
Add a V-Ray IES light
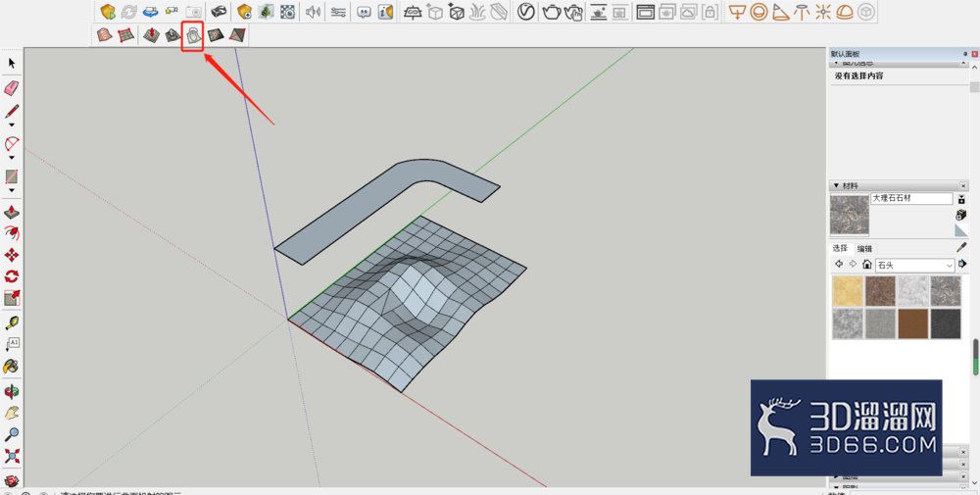coord(802,11)
